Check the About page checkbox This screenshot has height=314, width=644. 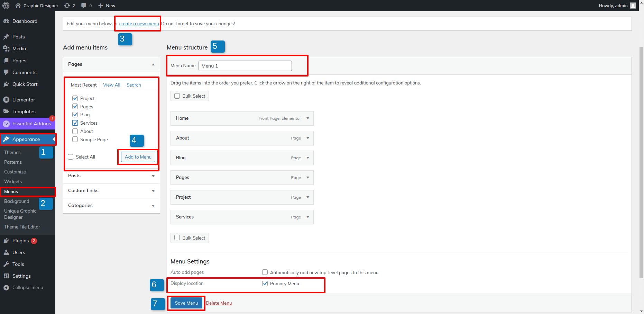click(x=75, y=131)
